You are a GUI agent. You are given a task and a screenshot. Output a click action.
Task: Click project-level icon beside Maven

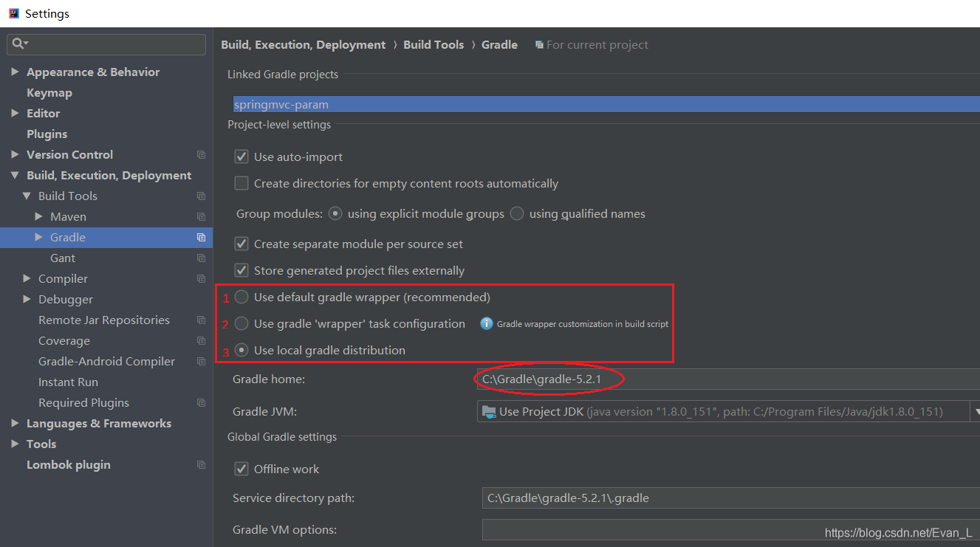point(201,216)
